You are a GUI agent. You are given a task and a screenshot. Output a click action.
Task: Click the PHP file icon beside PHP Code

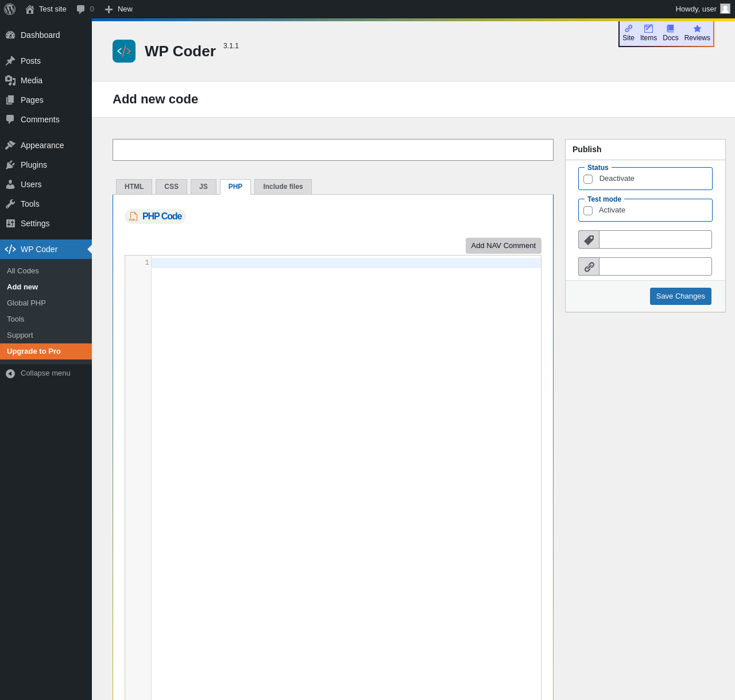coord(133,216)
